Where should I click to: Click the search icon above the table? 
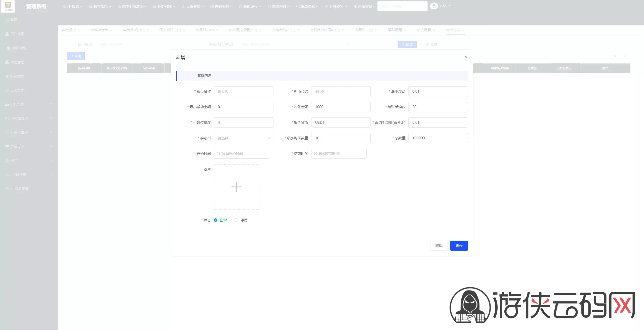click(x=625, y=56)
